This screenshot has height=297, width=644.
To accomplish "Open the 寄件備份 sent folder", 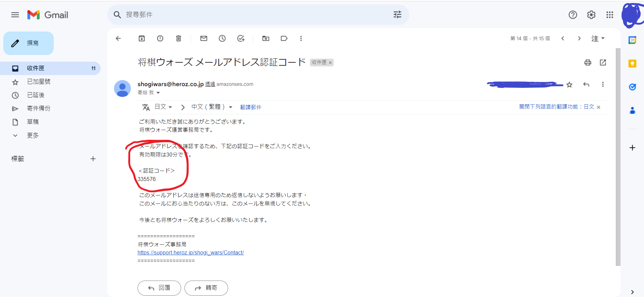I will pyautogui.click(x=50, y=109).
